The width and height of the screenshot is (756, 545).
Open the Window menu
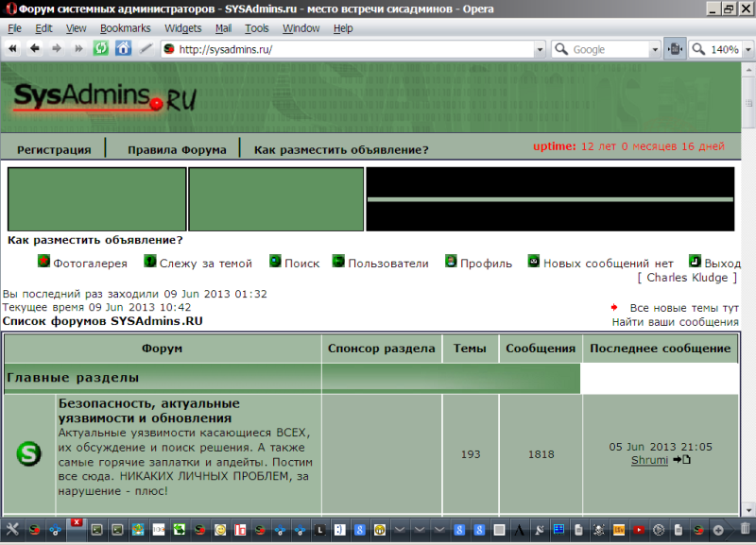pyautogui.click(x=301, y=28)
